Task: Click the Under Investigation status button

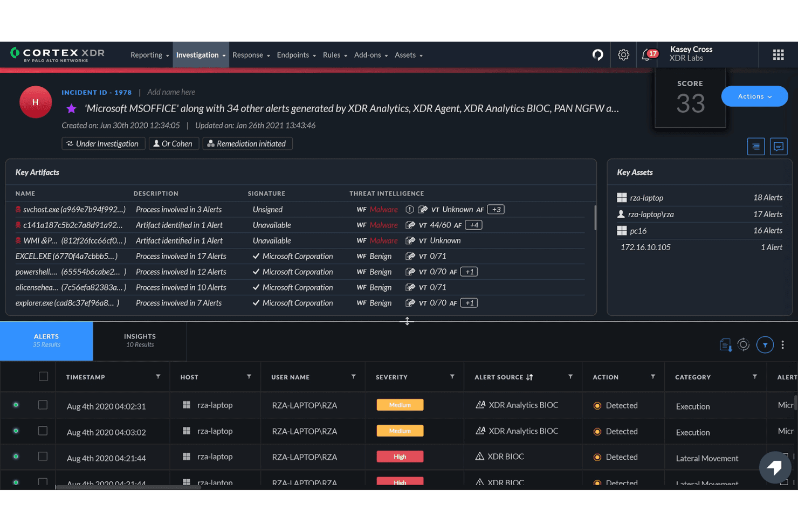Action: click(103, 144)
